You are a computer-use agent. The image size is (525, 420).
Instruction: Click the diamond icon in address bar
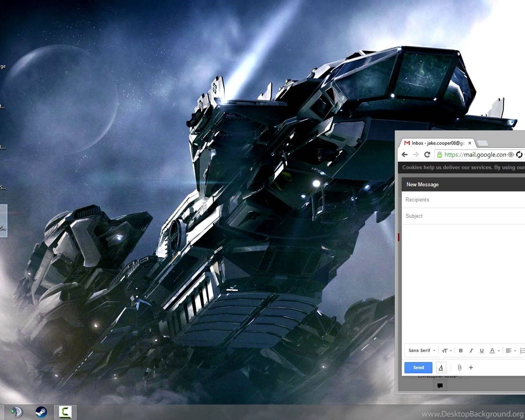511,155
